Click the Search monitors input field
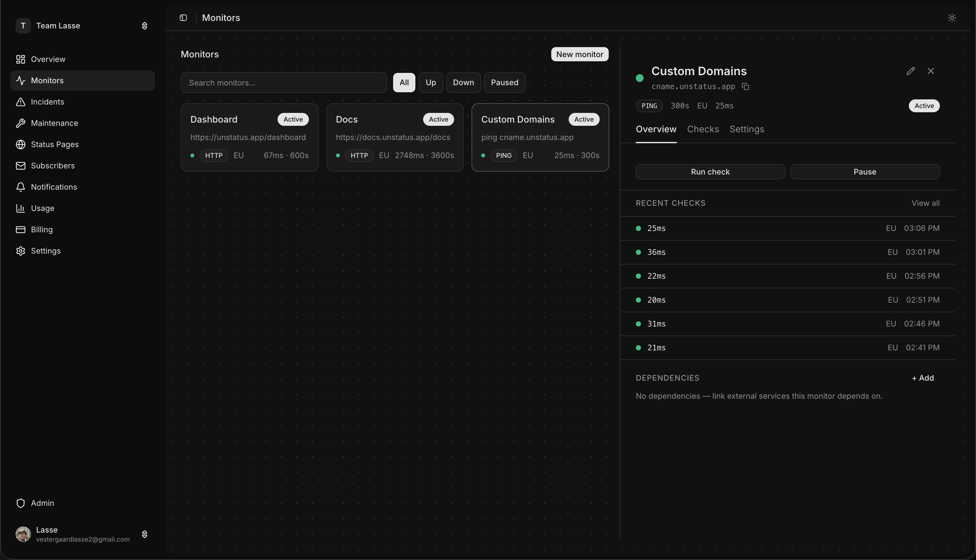 click(x=283, y=82)
